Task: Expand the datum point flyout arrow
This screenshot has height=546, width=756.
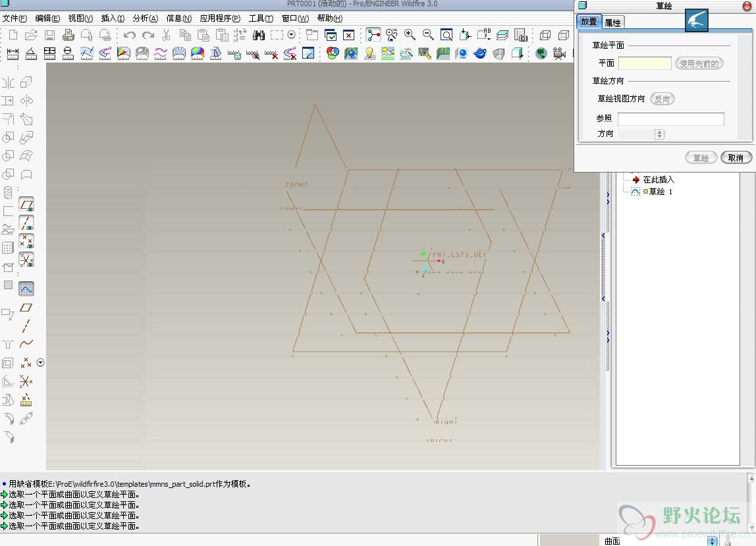Action: point(41,363)
